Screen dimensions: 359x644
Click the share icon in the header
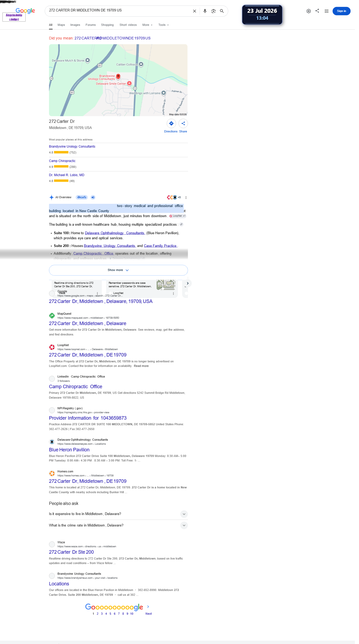pyautogui.click(x=317, y=11)
